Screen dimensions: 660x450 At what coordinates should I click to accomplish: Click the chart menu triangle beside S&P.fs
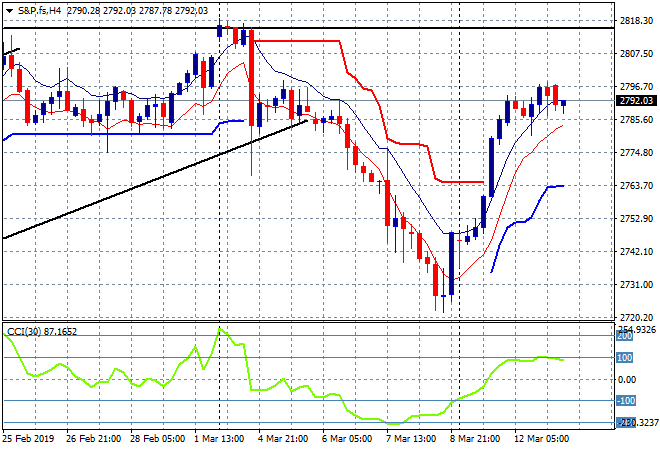[9, 11]
